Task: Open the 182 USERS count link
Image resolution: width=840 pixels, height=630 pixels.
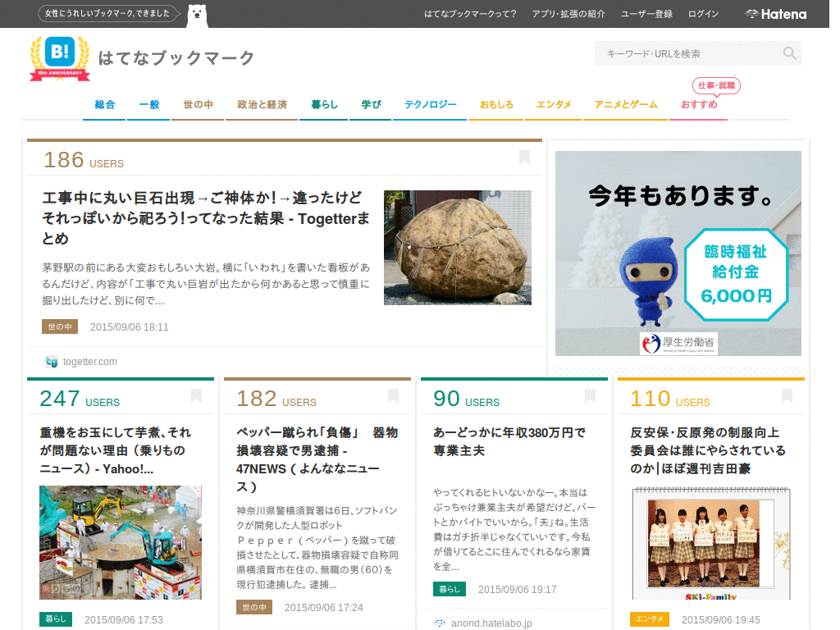Action: [276, 399]
